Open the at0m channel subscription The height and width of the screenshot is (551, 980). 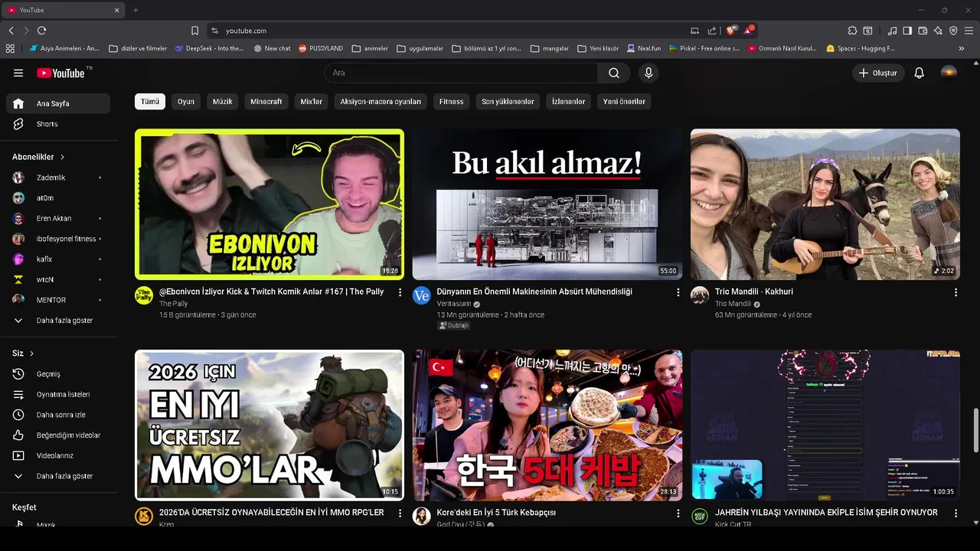pos(58,197)
